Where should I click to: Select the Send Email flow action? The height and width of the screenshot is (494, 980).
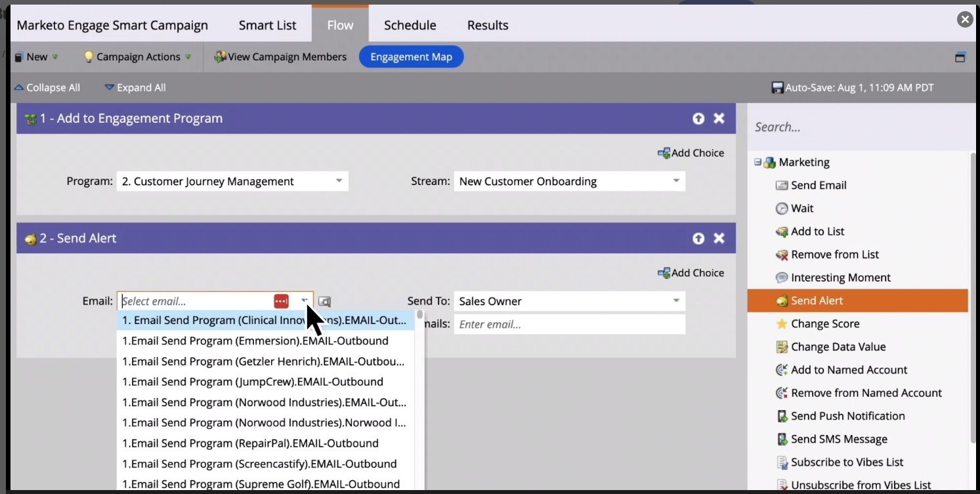(x=811, y=186)
